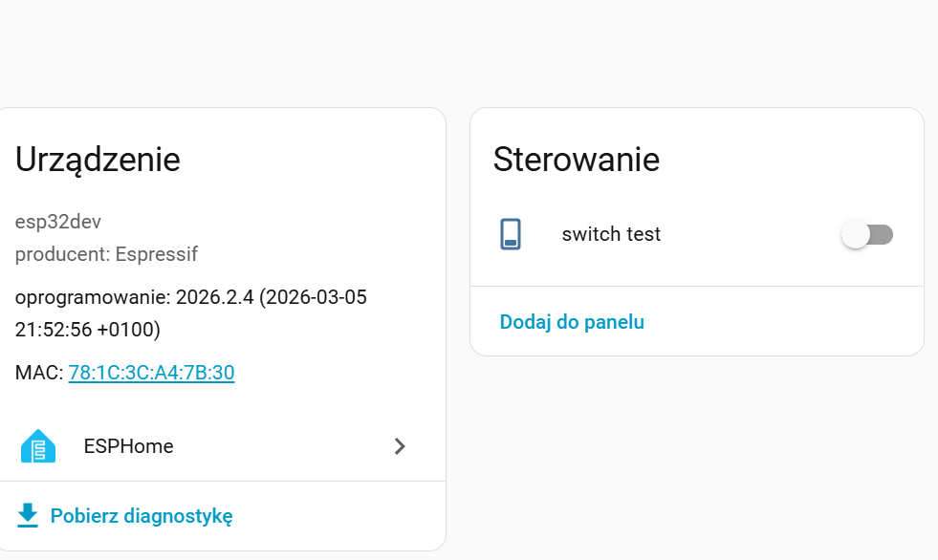938x560 pixels.
Task: Turn on the switch test toggle
Action: (x=867, y=234)
